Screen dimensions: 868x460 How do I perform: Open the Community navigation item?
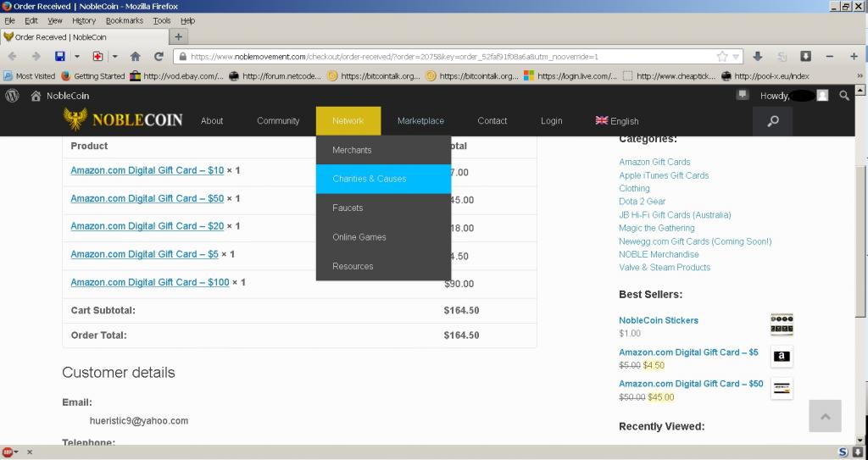tap(278, 120)
